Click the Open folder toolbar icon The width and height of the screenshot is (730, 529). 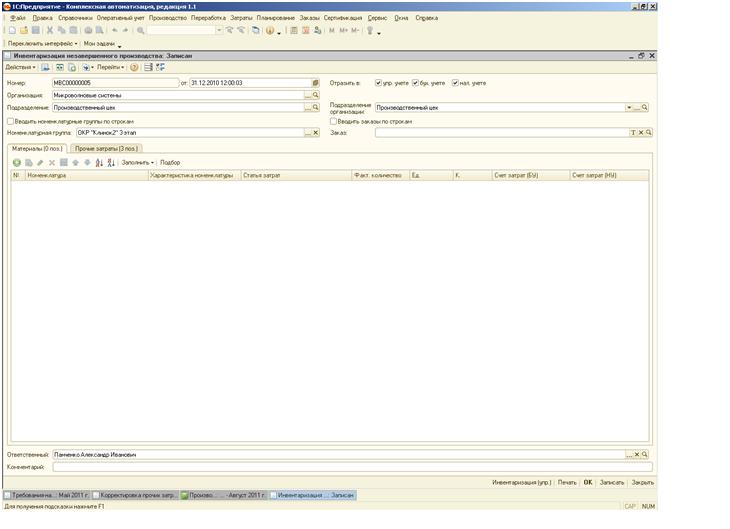[24, 30]
